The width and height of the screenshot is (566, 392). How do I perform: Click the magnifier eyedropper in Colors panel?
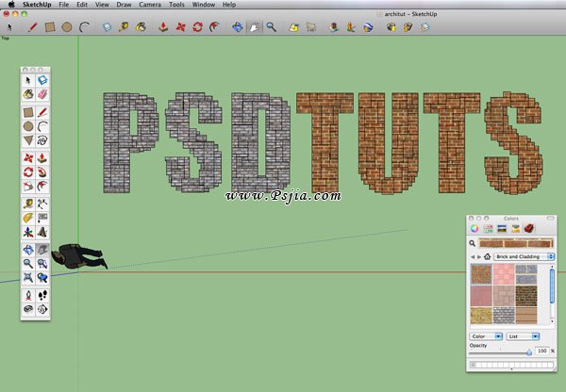[x=473, y=243]
